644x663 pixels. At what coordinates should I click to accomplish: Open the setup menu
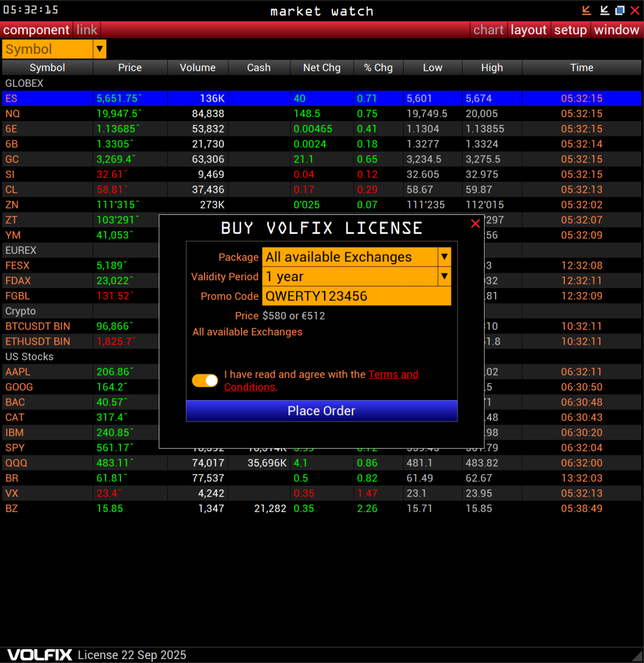570,30
